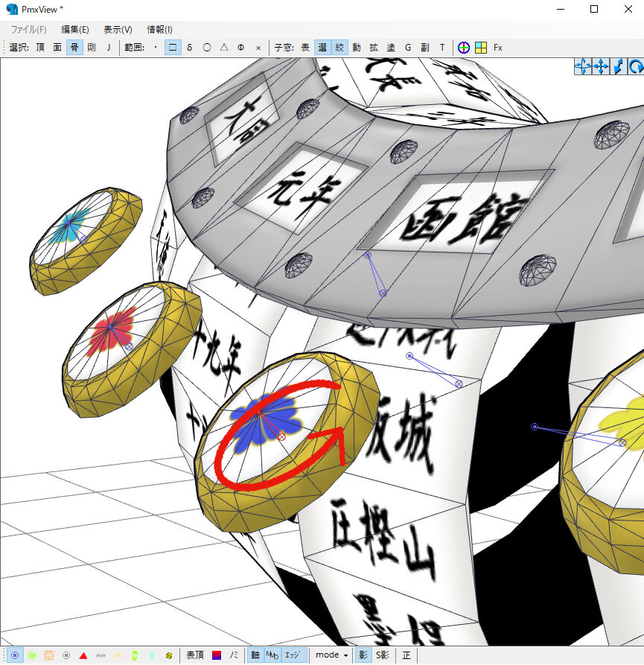Toggle the 影 shadow display

pyautogui.click(x=363, y=655)
